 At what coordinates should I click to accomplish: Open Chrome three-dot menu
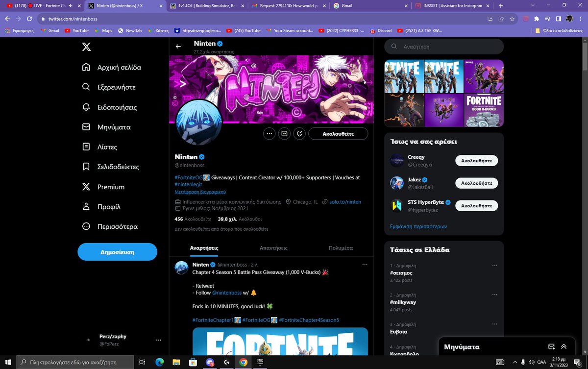pos(581,19)
